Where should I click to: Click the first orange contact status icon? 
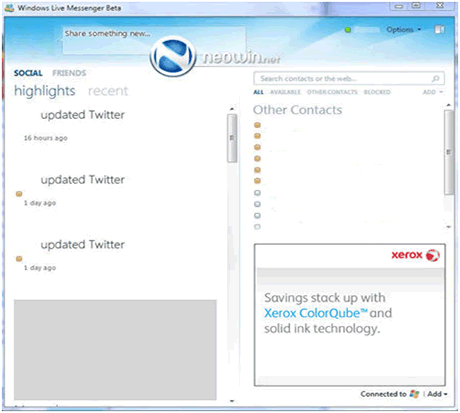[x=257, y=125]
